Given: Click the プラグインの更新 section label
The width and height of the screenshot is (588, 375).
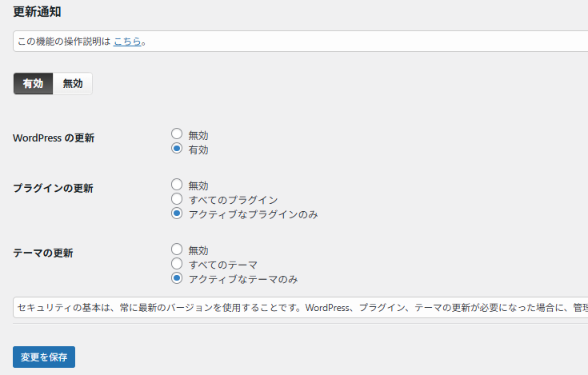Looking at the screenshot, I should coord(53,188).
